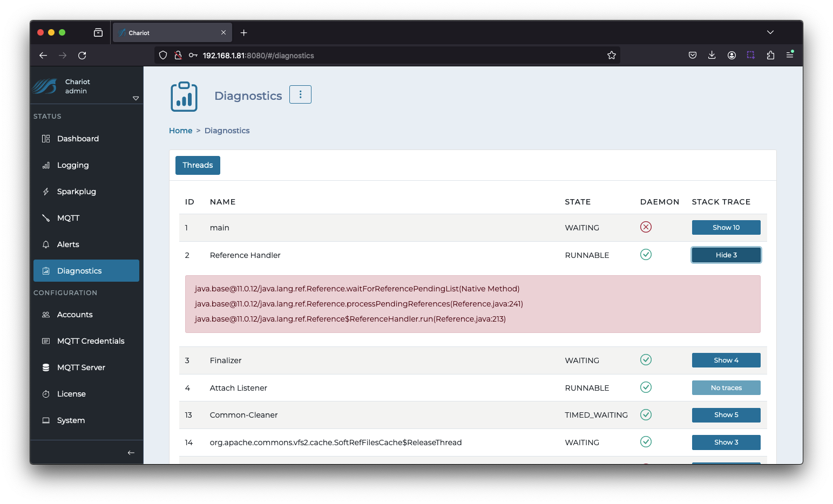
Task: Click daemon checkmark for Attach Listener
Action: tap(646, 387)
